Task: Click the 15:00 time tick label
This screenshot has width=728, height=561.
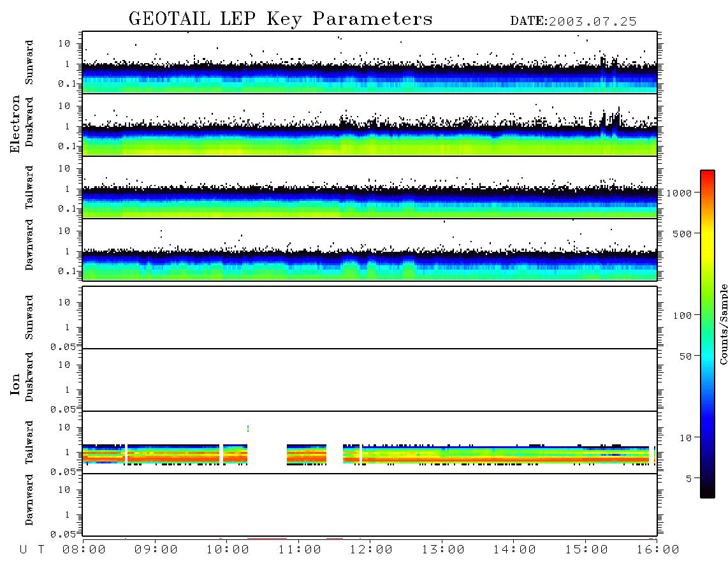Action: [586, 550]
